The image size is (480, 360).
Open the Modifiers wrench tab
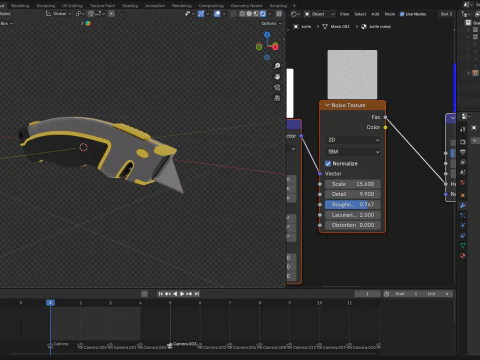pos(463,205)
